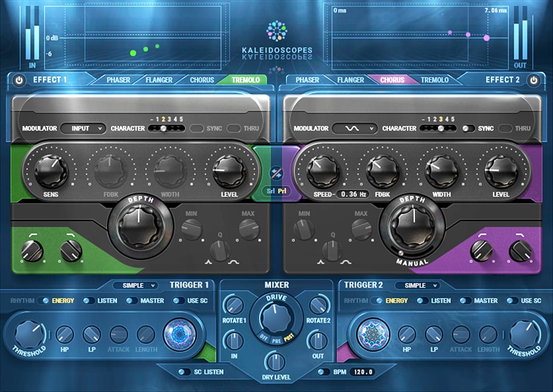
Task: Select Effect 1 TREMOLO tab
Action: 246,80
